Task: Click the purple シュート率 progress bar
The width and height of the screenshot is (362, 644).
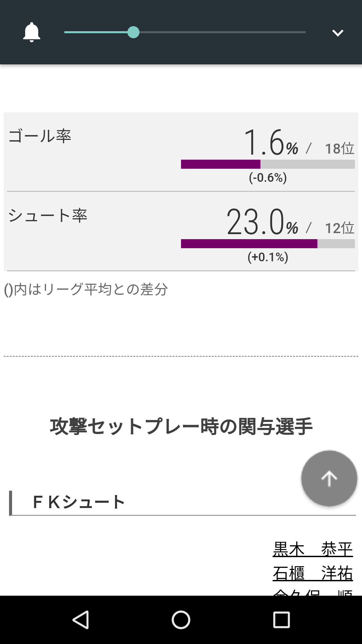Action: point(249,244)
